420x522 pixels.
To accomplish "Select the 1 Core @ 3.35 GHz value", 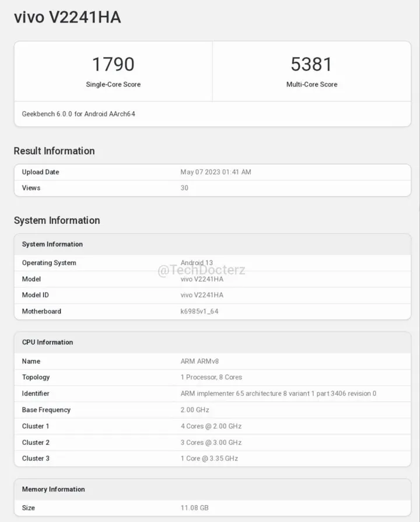I will pos(209,458).
